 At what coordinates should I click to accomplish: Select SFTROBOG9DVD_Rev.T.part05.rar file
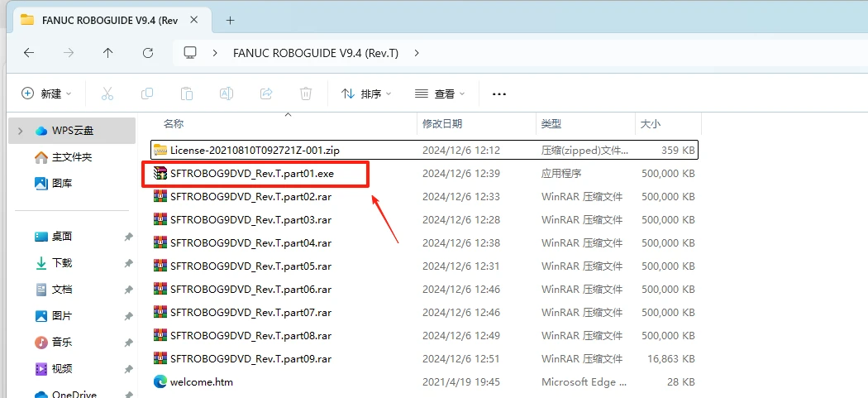(424, 266)
